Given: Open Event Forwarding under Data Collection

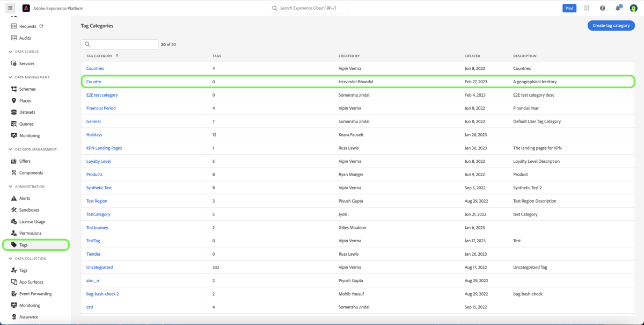Looking at the screenshot, I should (38, 293).
